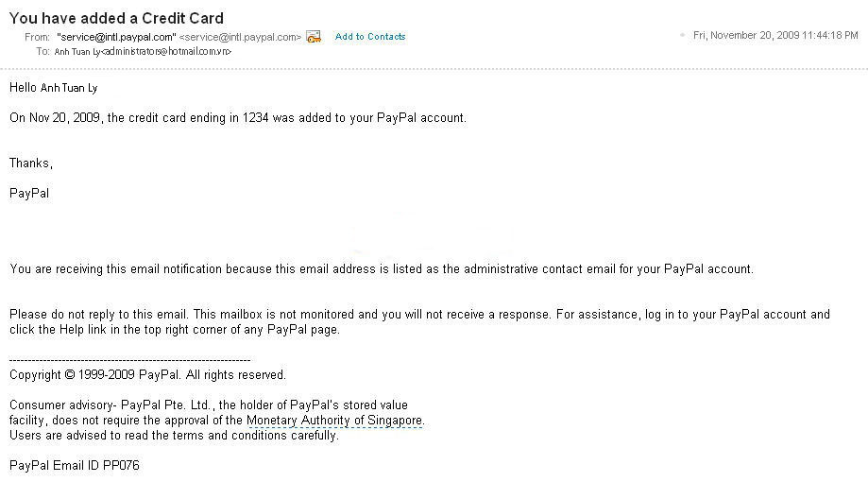Click the small dot icon before the date

point(682,35)
